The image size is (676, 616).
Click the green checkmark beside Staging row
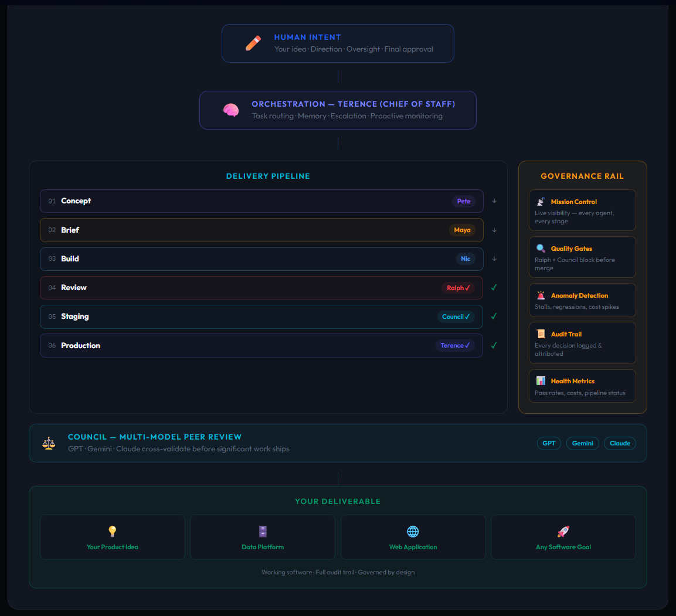pyautogui.click(x=494, y=316)
